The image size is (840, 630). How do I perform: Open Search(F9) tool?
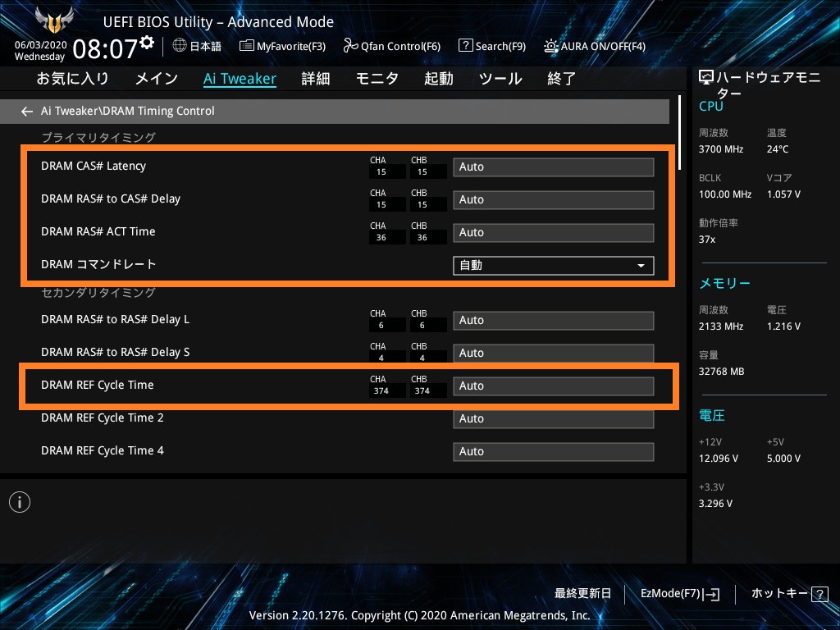pyautogui.click(x=492, y=46)
